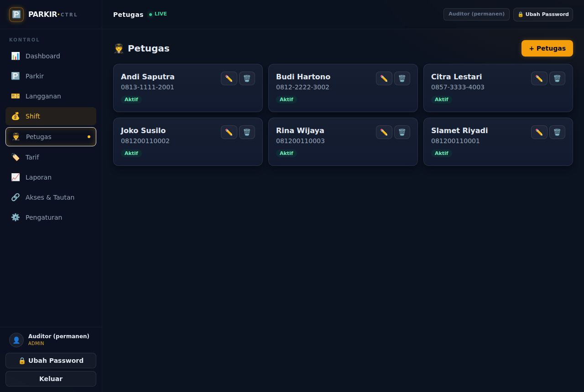Click Slamet Riyadi's edit pencil icon
The width and height of the screenshot is (584, 392).
pos(539,132)
